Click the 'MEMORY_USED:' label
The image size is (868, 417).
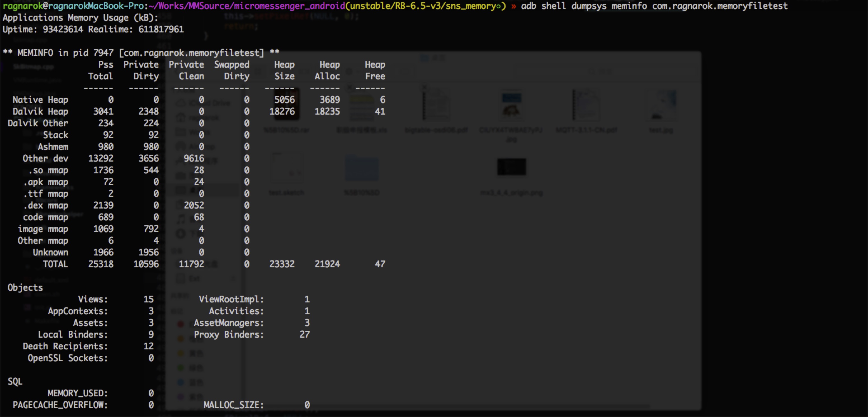78,394
